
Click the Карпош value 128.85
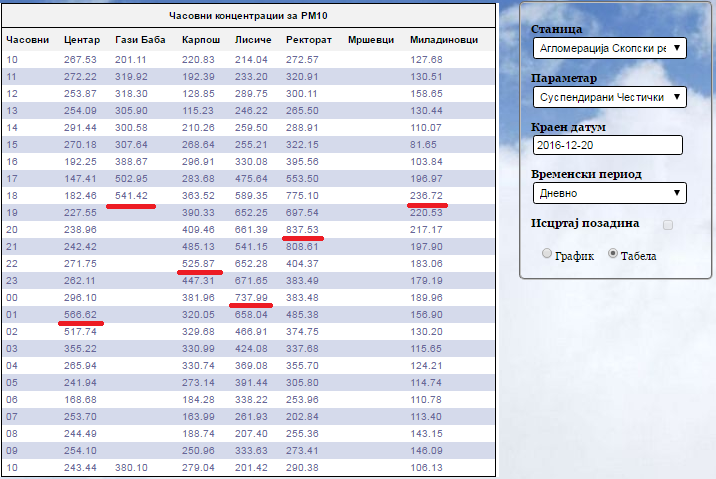198,94
